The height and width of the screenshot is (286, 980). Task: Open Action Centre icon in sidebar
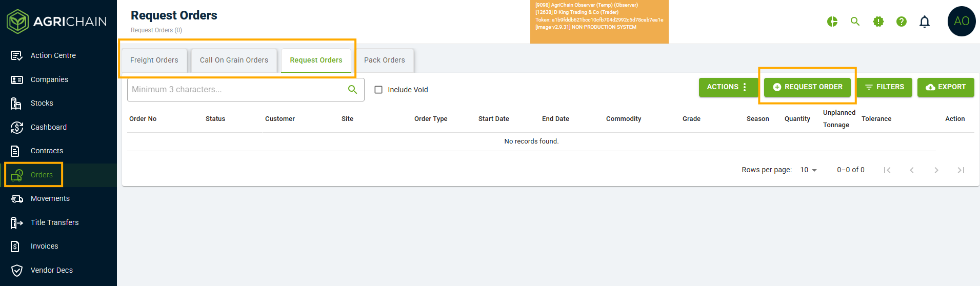(16, 55)
